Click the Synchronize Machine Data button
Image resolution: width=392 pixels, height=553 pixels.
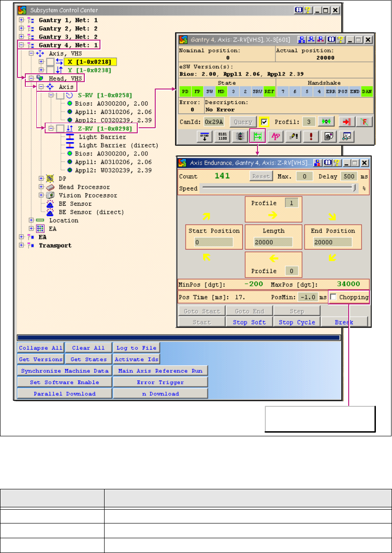point(64,371)
